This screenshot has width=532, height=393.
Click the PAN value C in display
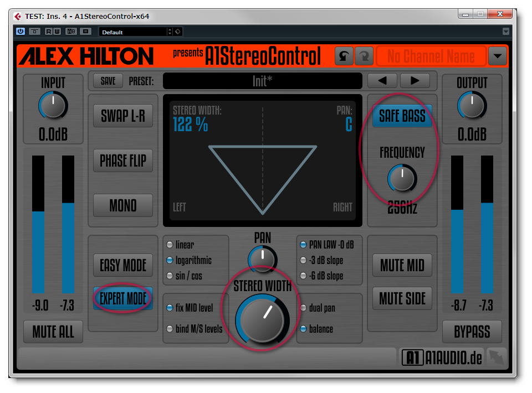pyautogui.click(x=349, y=125)
